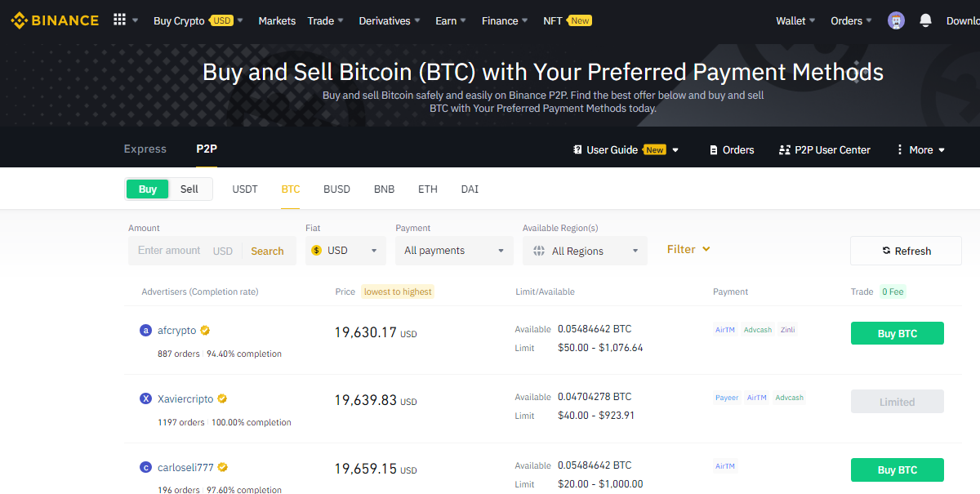Image resolution: width=980 pixels, height=494 pixels.
Task: Click the Zinli payment tag for afcrypto
Action: point(788,330)
